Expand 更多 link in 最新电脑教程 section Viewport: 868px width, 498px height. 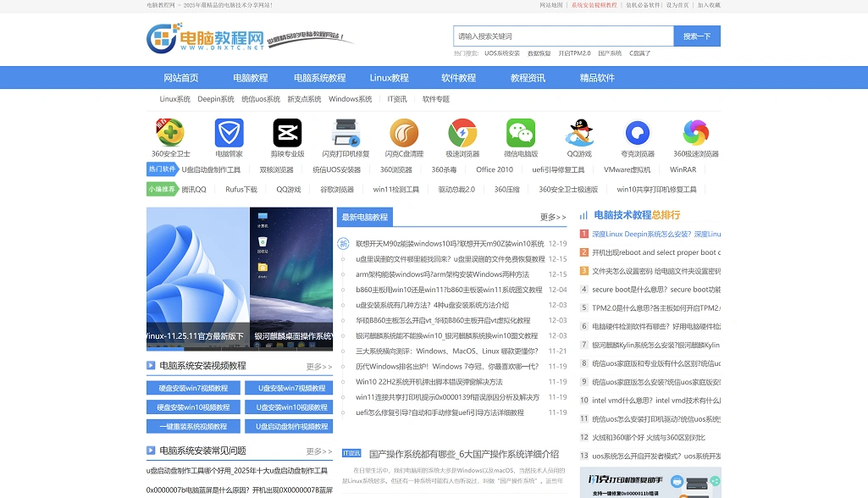[x=553, y=218]
